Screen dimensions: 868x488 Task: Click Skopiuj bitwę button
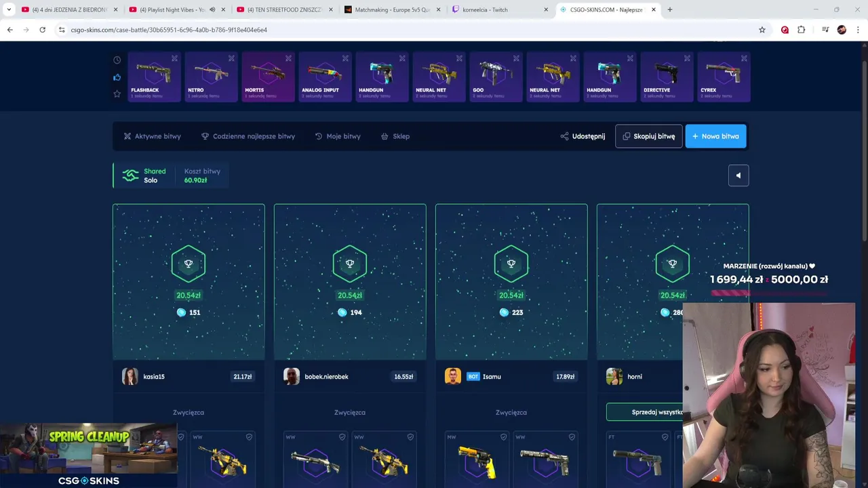[649, 136]
